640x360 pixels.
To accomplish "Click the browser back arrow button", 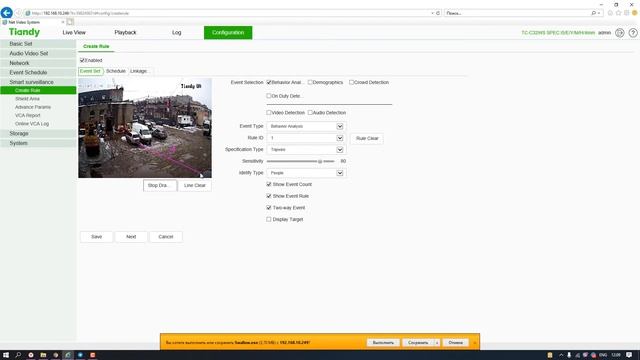I will coord(7,13).
